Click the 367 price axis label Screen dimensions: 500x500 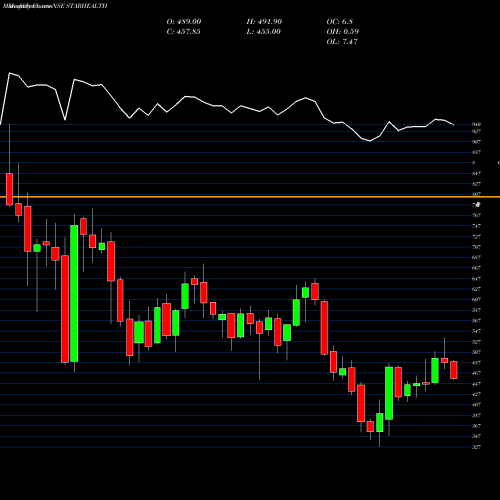[x=476, y=426]
